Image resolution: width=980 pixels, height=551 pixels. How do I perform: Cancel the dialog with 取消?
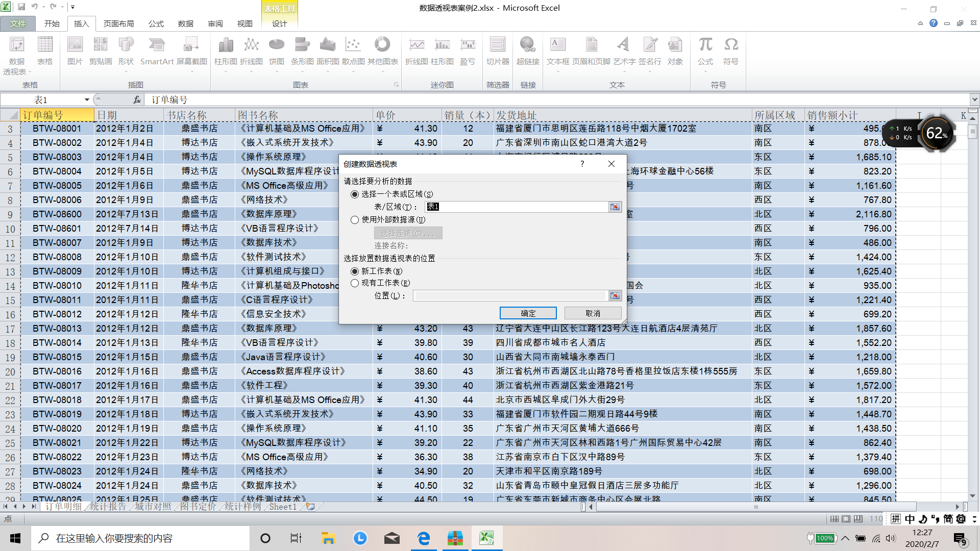pos(593,313)
